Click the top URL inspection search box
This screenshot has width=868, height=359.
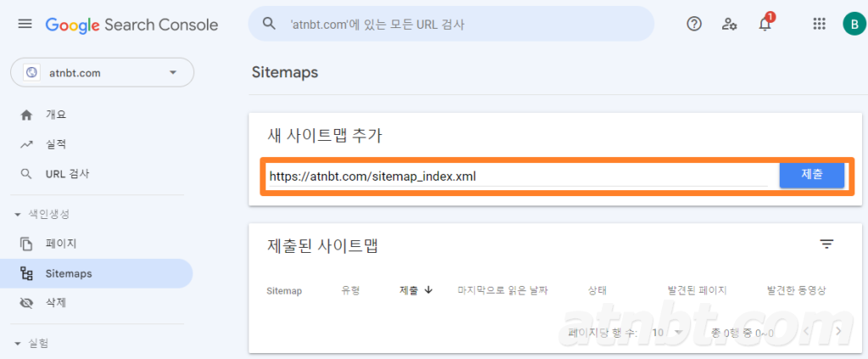click(x=451, y=24)
